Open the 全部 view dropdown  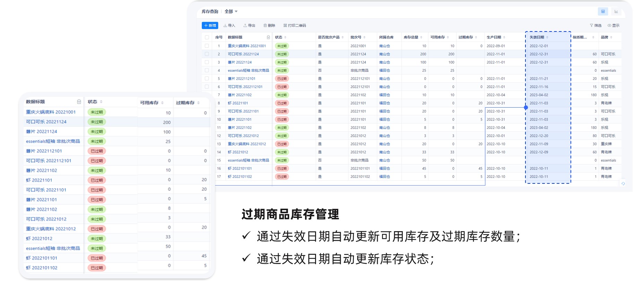(x=231, y=11)
